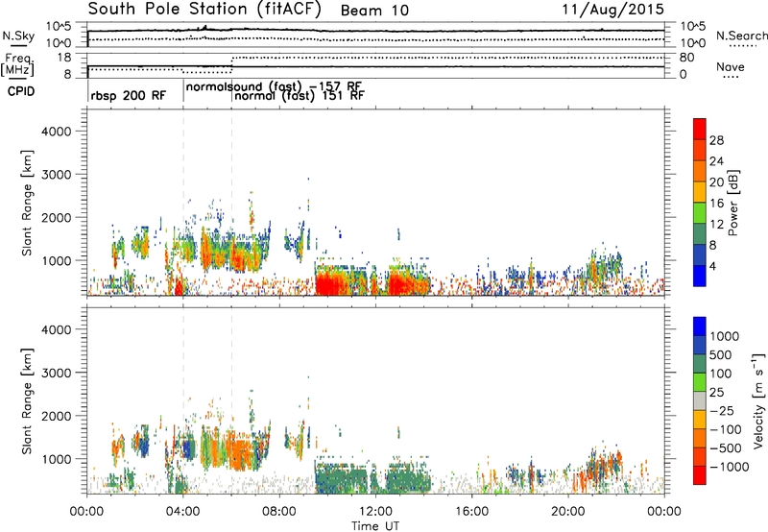This screenshot has width=768, height=532.
Task: Click dashed 04:00 marker line in power panel
Action: 183,203
